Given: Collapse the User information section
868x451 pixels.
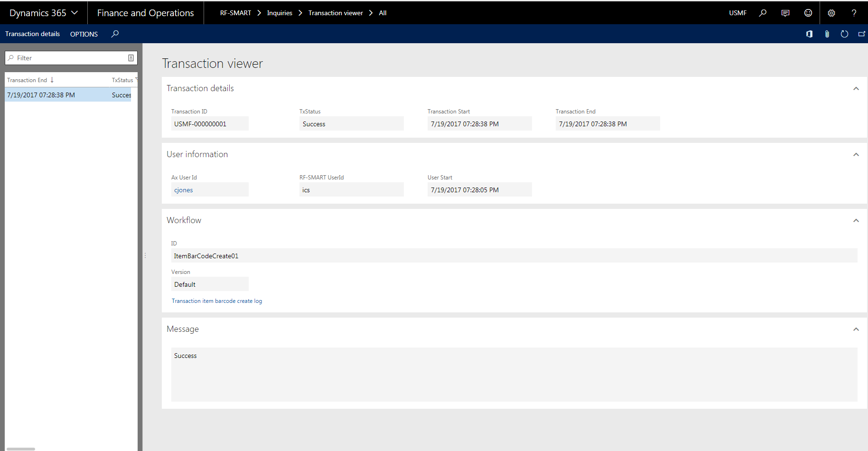Looking at the screenshot, I should coord(856,154).
